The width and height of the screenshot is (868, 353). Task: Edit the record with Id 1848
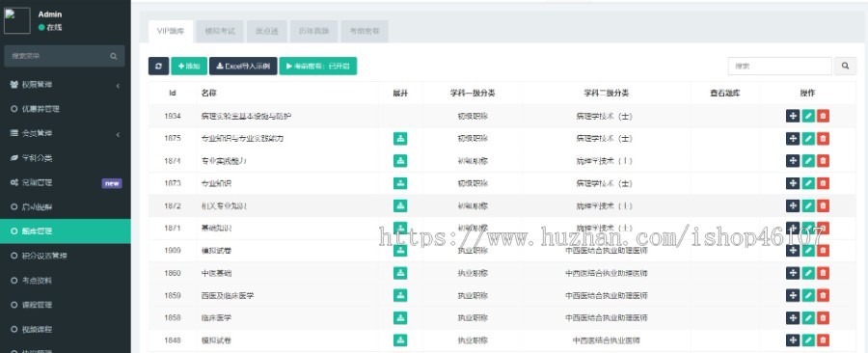pyautogui.click(x=808, y=339)
